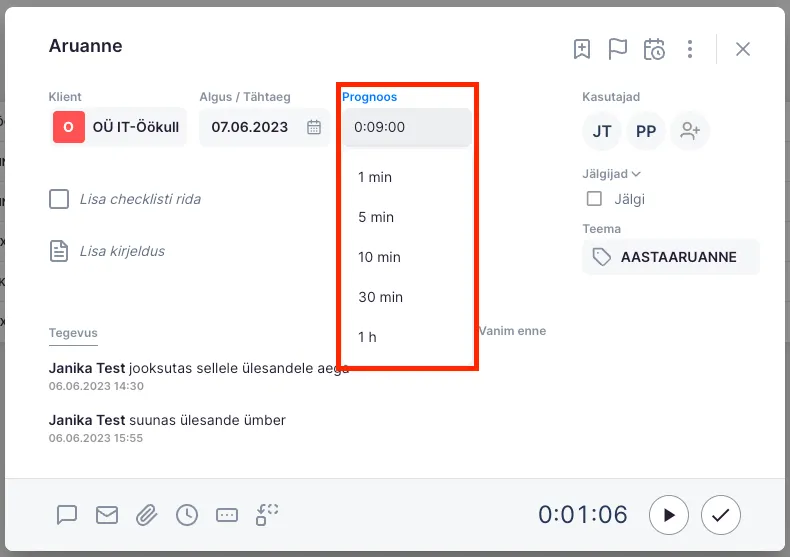Click the add user icon
This screenshot has height=557, width=790.
click(690, 131)
